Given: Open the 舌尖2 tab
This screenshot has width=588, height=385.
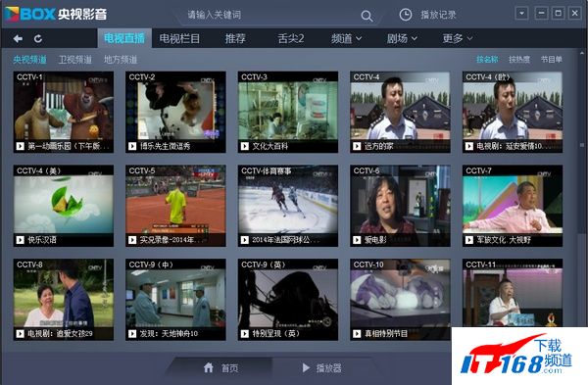Looking at the screenshot, I should 291,38.
